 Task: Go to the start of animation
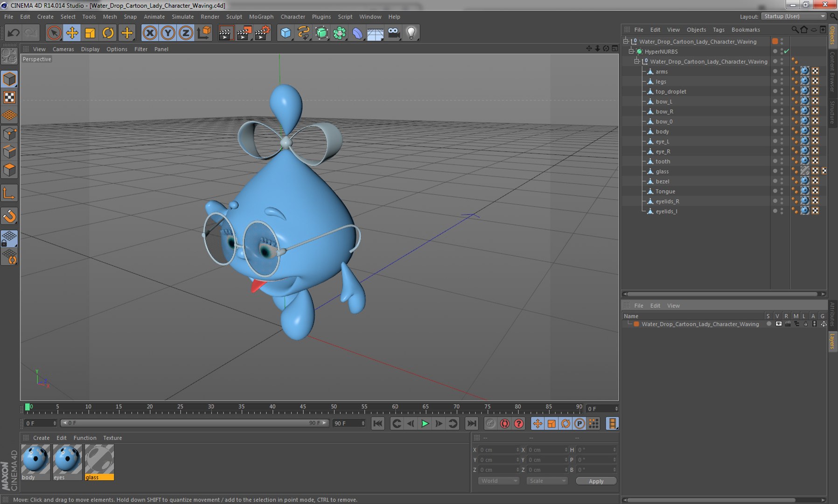point(377,423)
